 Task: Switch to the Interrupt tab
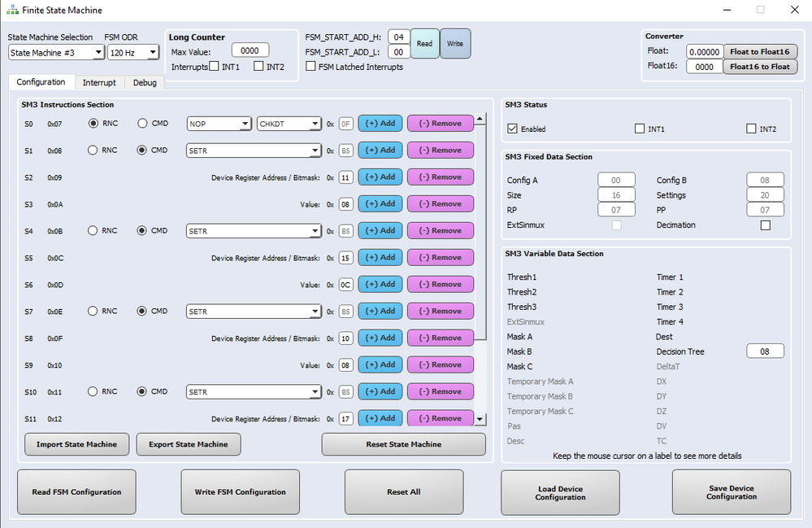99,83
